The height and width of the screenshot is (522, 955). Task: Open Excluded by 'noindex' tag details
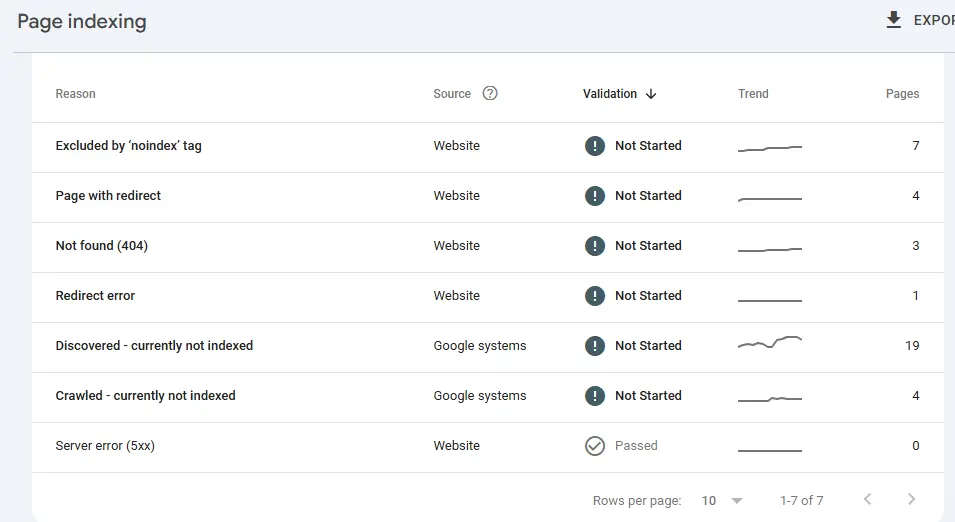click(129, 146)
